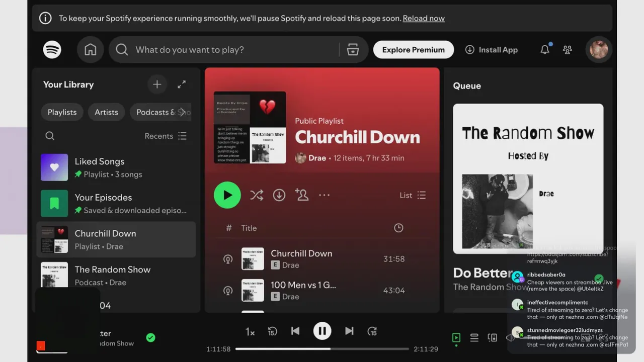Open The Random Show podcast in library
Viewport: 644px width, 362px height.
116,276
